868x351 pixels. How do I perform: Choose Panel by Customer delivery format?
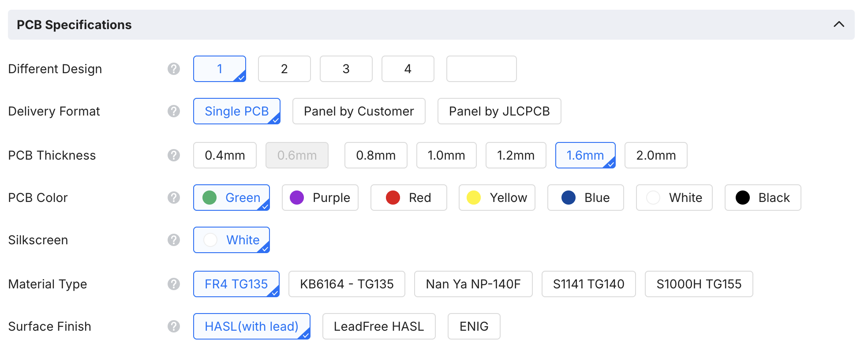click(359, 111)
